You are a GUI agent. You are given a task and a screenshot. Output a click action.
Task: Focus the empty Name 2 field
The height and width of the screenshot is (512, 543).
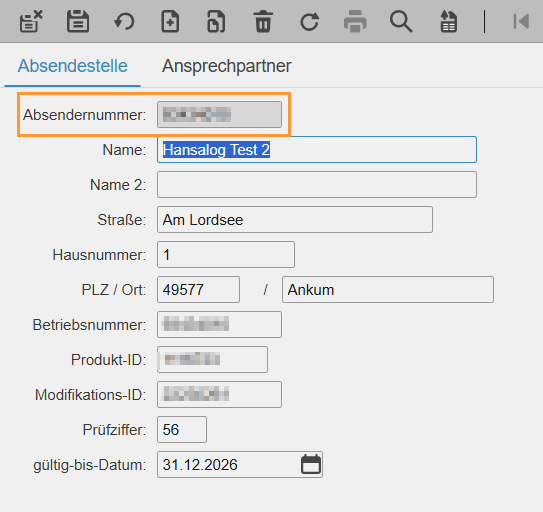coord(317,185)
